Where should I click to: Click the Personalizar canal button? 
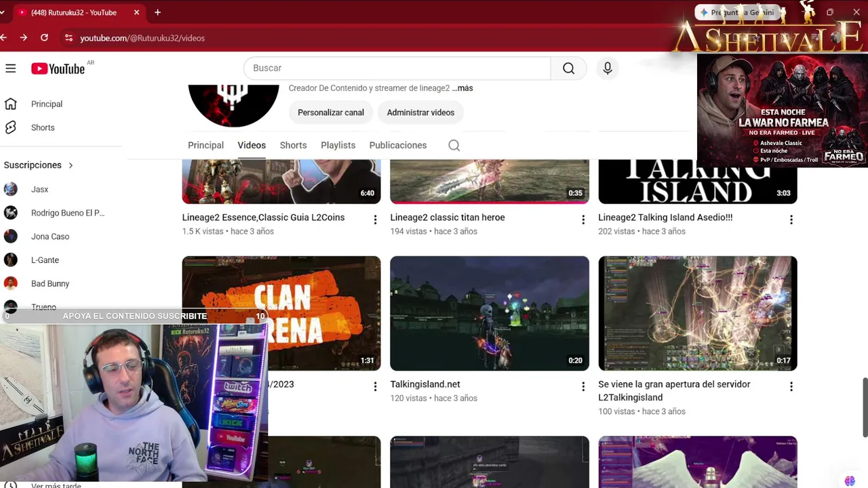click(331, 113)
